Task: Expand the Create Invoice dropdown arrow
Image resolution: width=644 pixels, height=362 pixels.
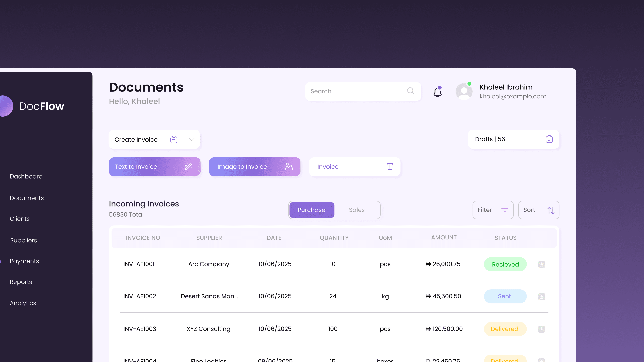Action: point(191,139)
